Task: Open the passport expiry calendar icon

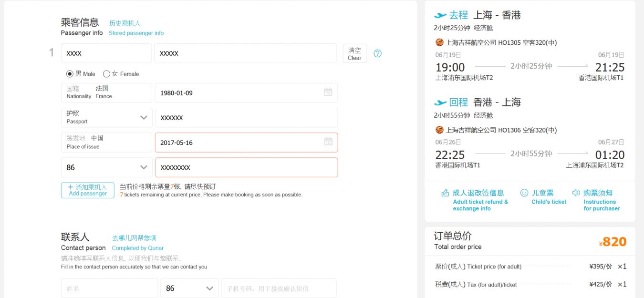Action: pos(328,142)
